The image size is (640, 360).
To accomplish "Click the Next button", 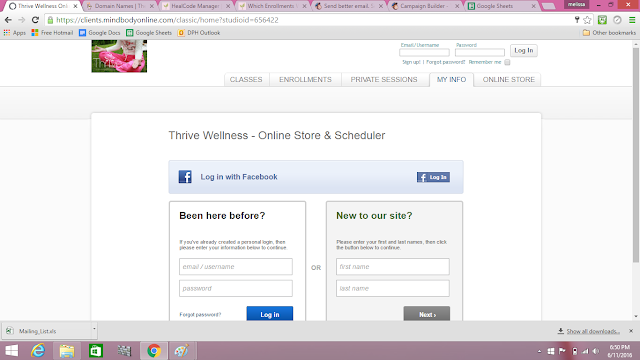I will (427, 314).
